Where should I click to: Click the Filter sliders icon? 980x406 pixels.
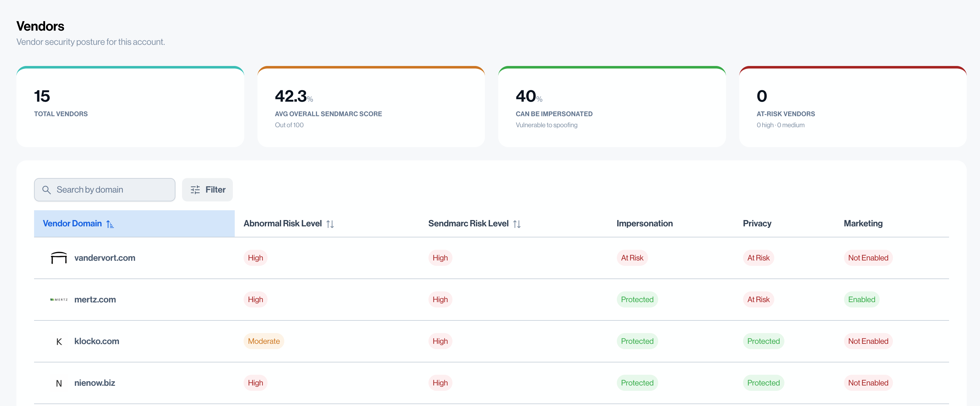point(195,189)
